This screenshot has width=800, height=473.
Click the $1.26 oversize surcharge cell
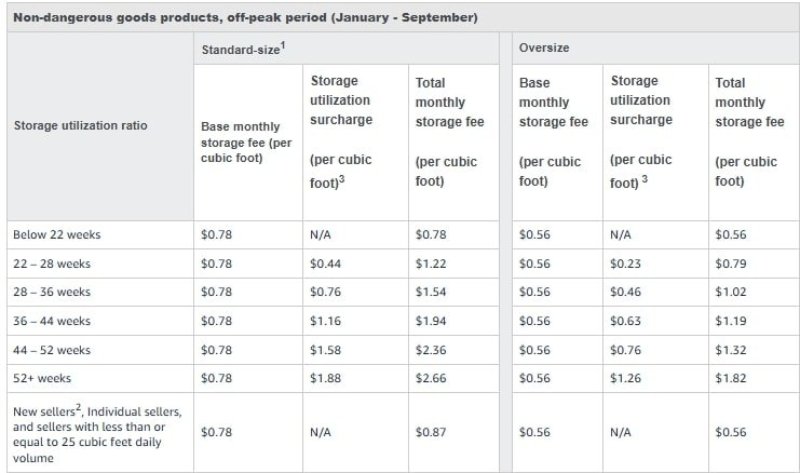pos(626,380)
